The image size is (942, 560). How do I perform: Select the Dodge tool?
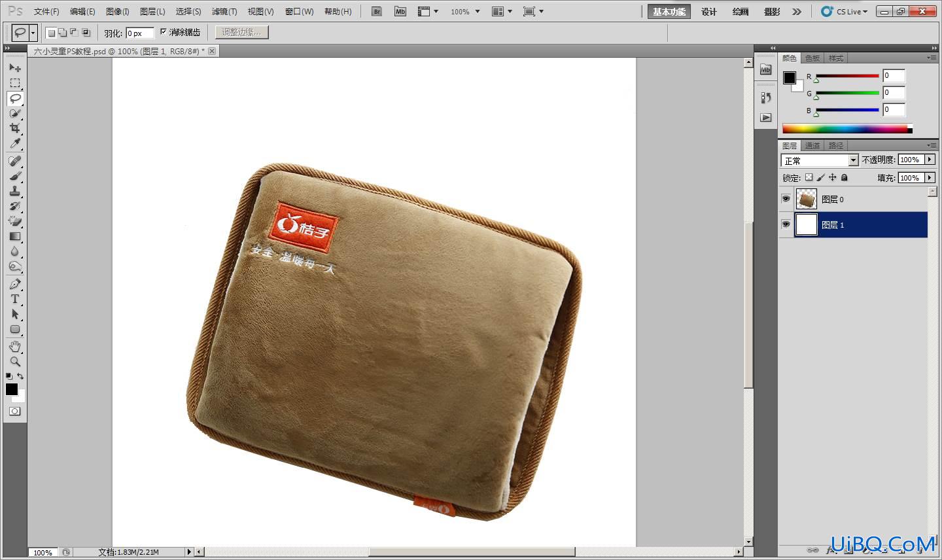(x=15, y=266)
